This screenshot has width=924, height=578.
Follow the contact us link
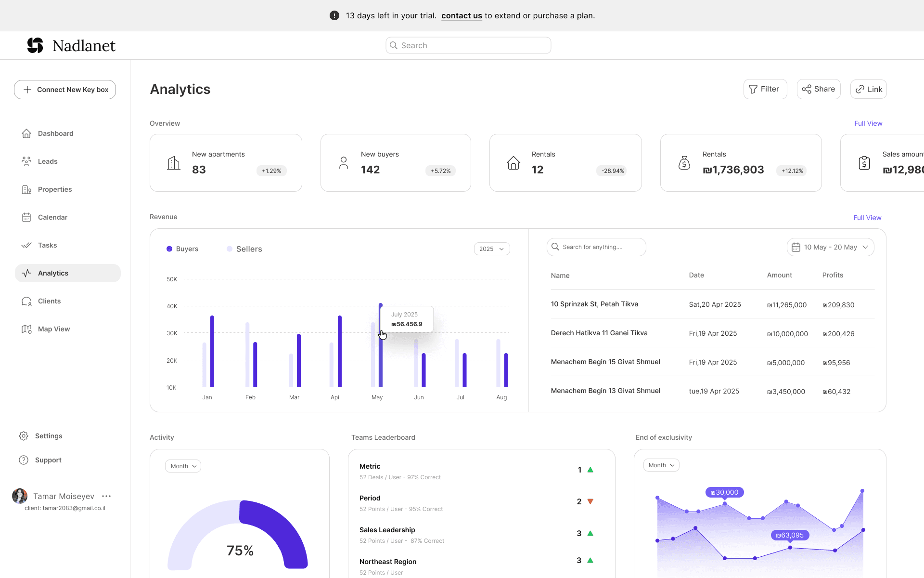pos(462,15)
